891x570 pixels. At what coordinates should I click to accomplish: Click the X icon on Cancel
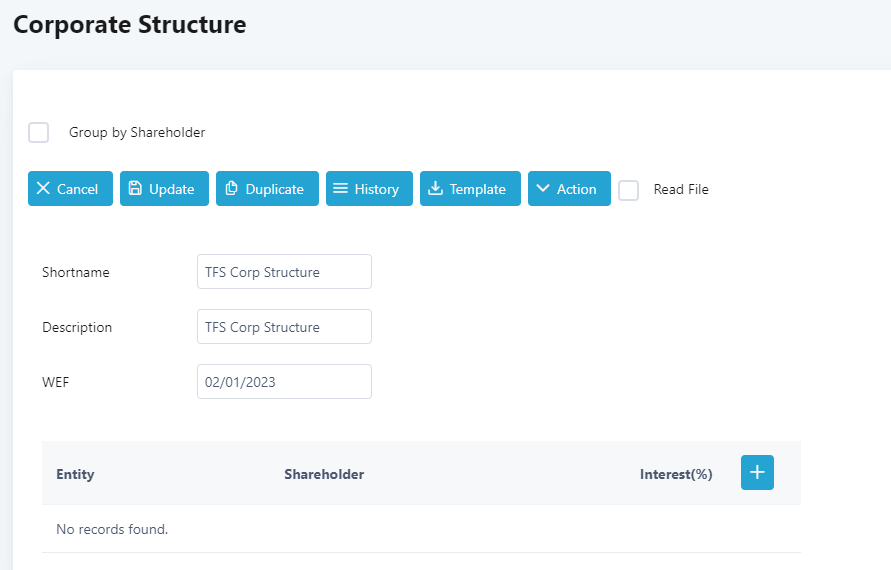[x=43, y=189]
